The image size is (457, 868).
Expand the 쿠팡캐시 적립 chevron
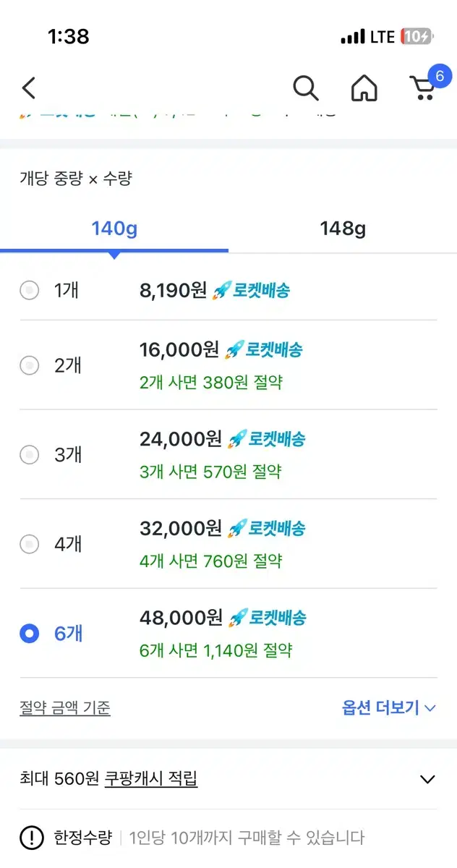pos(428,779)
